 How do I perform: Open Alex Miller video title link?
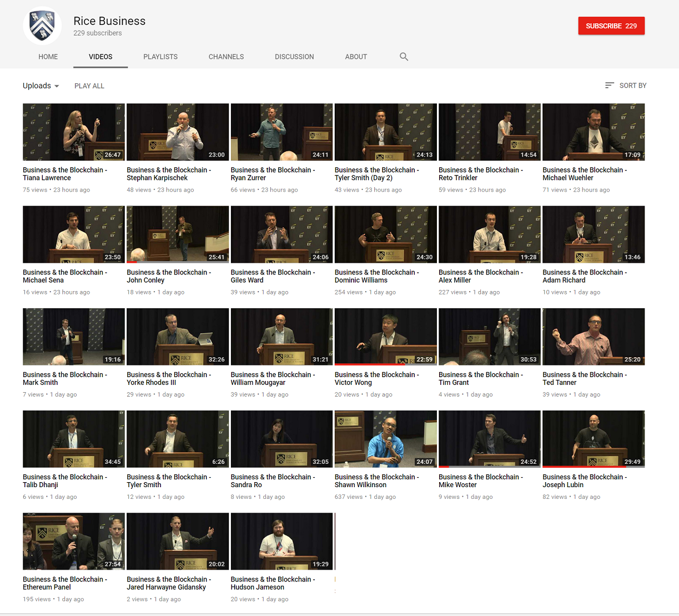[x=481, y=276]
